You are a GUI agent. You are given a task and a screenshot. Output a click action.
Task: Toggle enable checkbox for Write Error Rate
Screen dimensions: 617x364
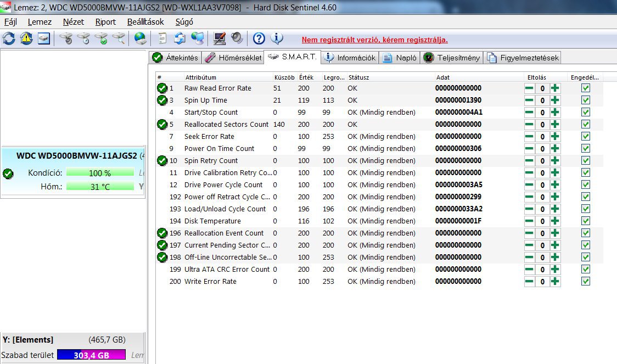[x=586, y=281]
